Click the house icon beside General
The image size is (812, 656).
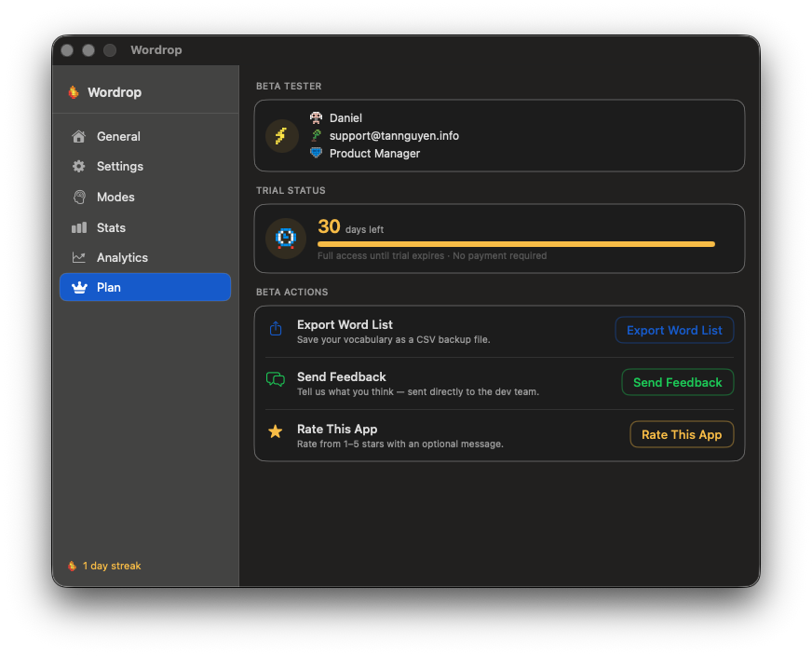point(79,136)
